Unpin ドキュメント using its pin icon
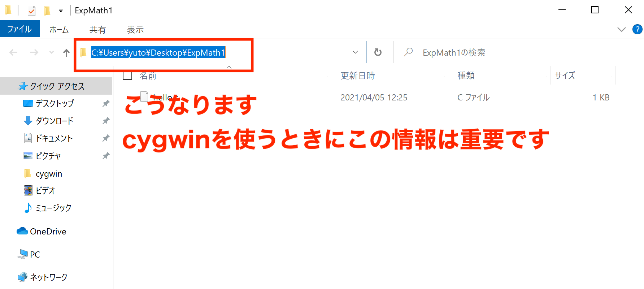Viewport: 644px width, 289px height. click(x=106, y=138)
